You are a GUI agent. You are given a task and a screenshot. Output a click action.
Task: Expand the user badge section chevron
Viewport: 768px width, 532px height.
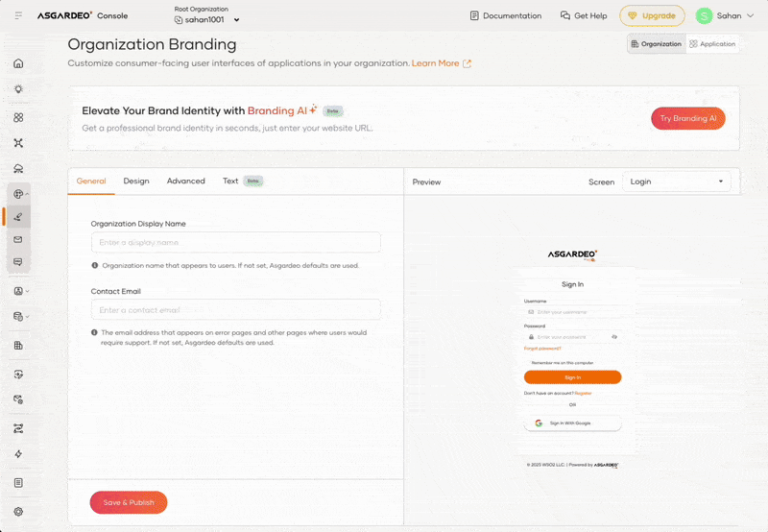pos(28,291)
